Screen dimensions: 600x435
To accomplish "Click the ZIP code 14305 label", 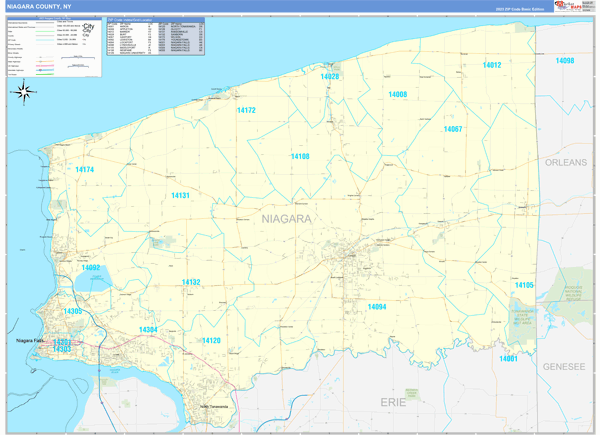I will pyautogui.click(x=73, y=312).
